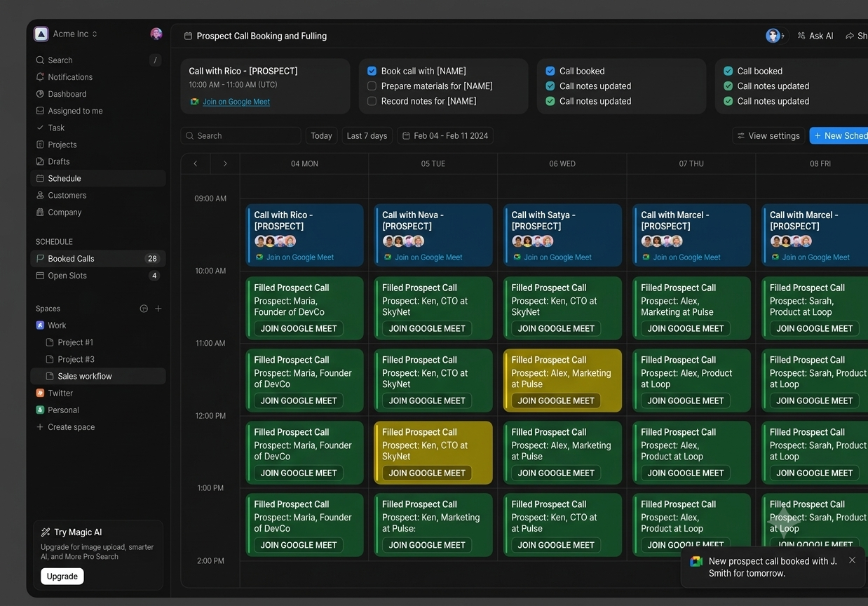Click the Acme Inc workspace logo

(x=41, y=34)
